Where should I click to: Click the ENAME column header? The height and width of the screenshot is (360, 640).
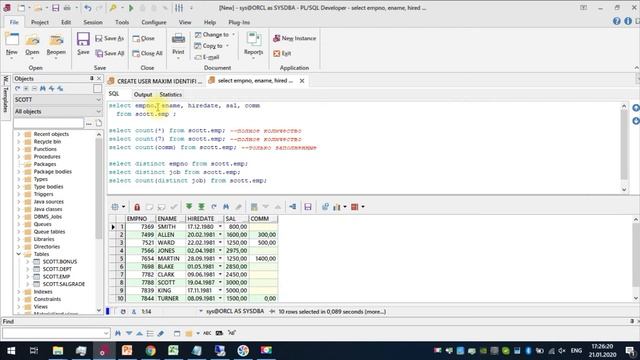coord(170,219)
